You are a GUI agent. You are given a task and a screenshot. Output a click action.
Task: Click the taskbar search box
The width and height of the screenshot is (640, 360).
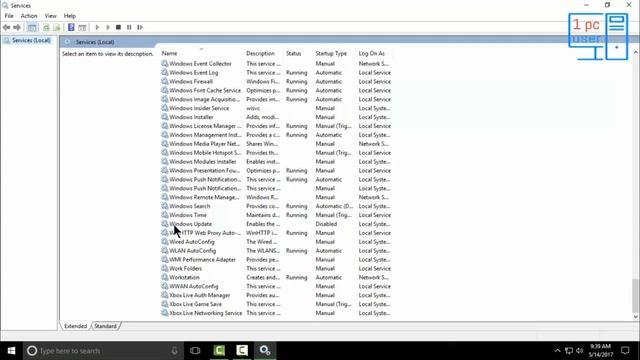click(102, 351)
